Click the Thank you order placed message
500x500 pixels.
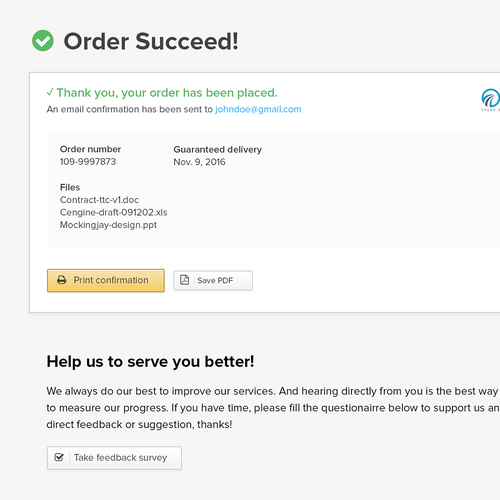tap(167, 93)
